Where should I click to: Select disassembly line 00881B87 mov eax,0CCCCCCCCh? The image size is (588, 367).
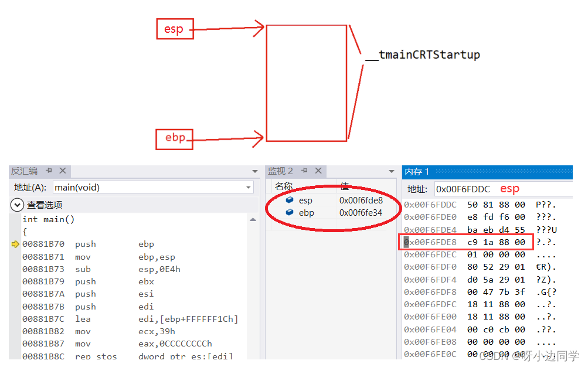pos(117,344)
